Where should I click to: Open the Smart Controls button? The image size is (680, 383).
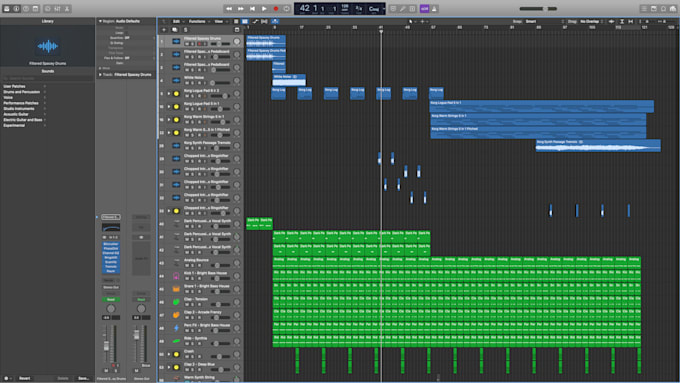48,9
